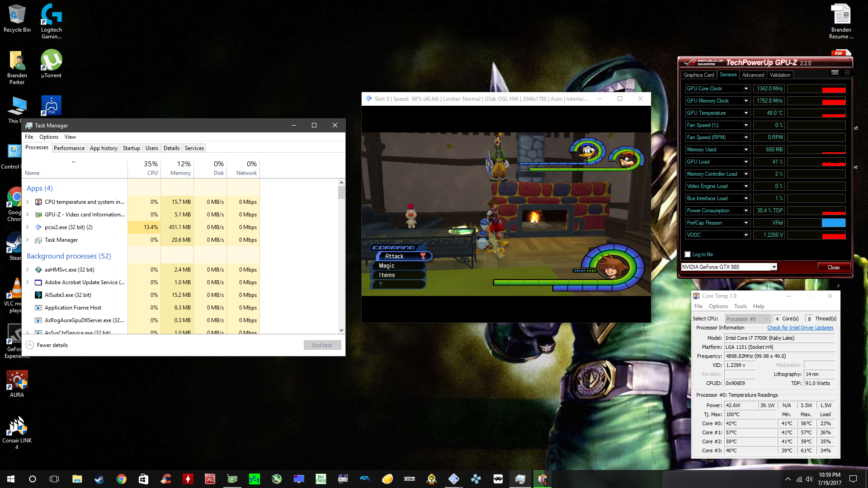Click the Task View taskbar button
This screenshot has width=868, height=488.
[54, 479]
